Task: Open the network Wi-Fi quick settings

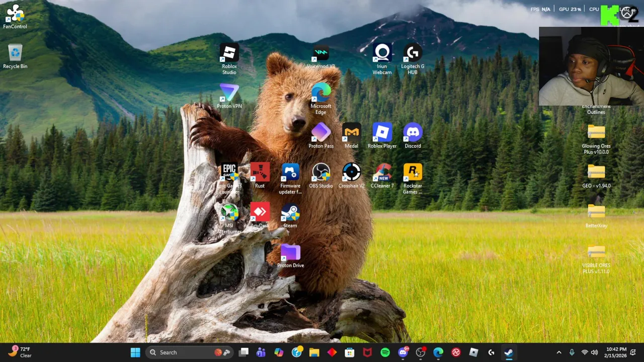Action: (x=585, y=352)
